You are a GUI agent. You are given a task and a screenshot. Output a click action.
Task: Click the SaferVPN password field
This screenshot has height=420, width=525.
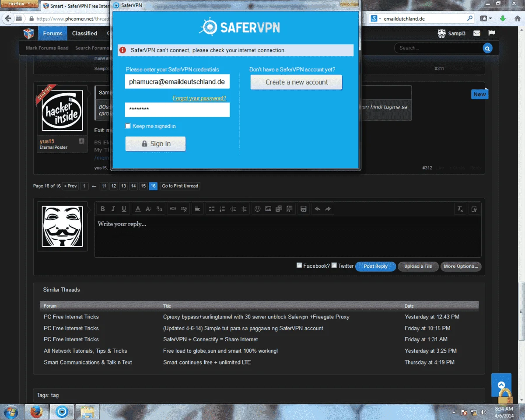[177, 110]
